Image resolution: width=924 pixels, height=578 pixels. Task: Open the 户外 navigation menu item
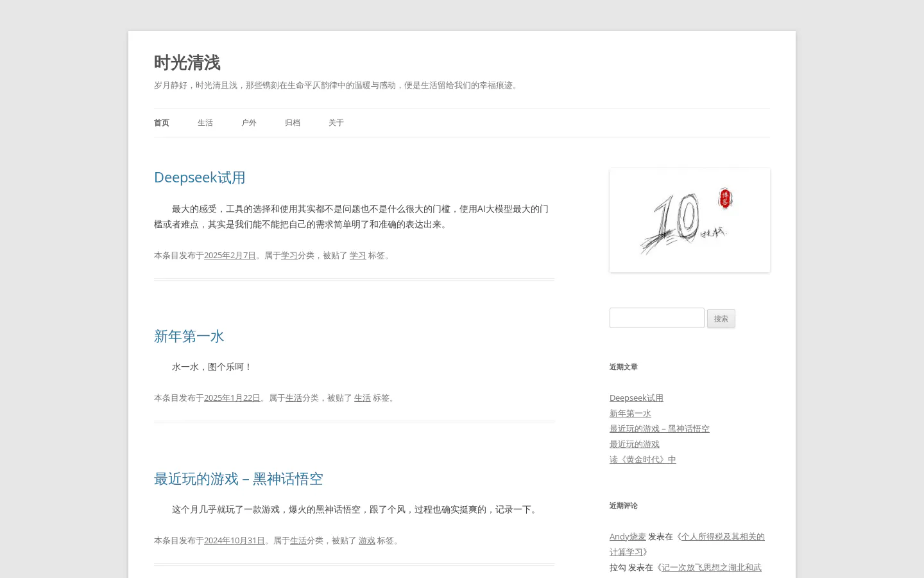tap(249, 123)
